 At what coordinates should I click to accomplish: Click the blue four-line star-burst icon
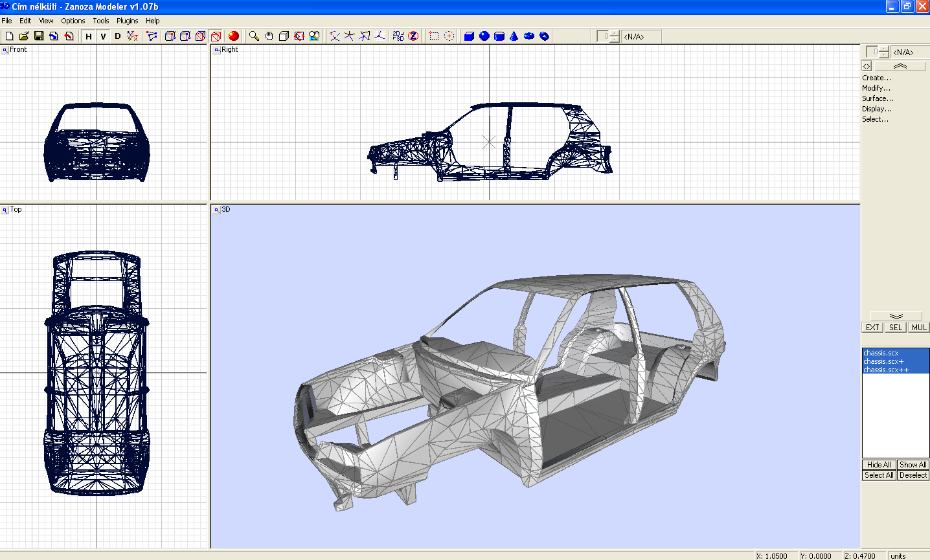point(349,36)
